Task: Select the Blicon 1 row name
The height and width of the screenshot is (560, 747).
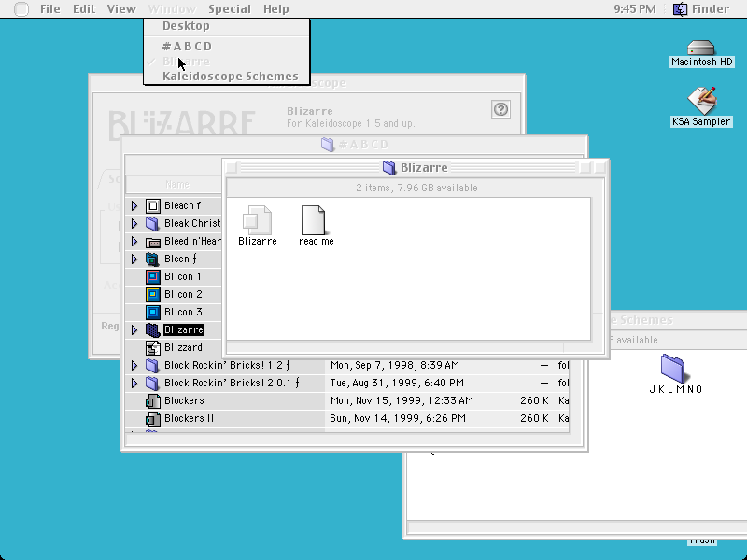Action: pyautogui.click(x=183, y=276)
